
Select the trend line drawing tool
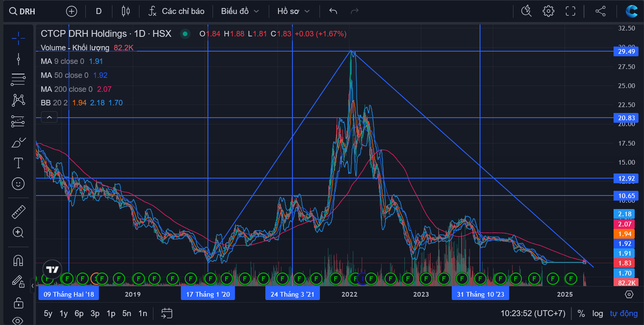coord(18,59)
